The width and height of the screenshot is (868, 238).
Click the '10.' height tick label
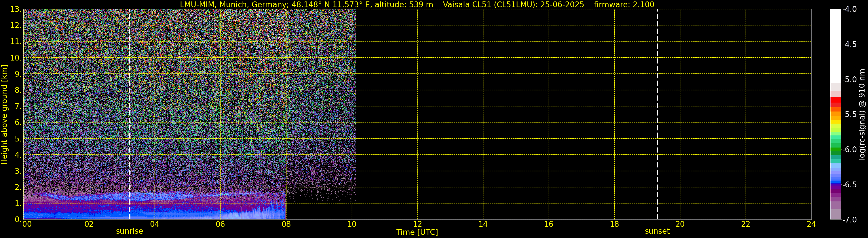(x=16, y=58)
